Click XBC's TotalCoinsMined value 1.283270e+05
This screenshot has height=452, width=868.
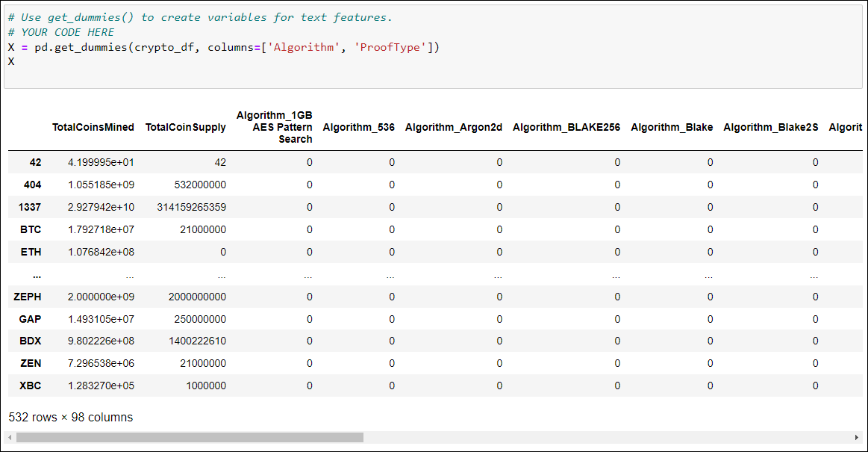(101, 386)
